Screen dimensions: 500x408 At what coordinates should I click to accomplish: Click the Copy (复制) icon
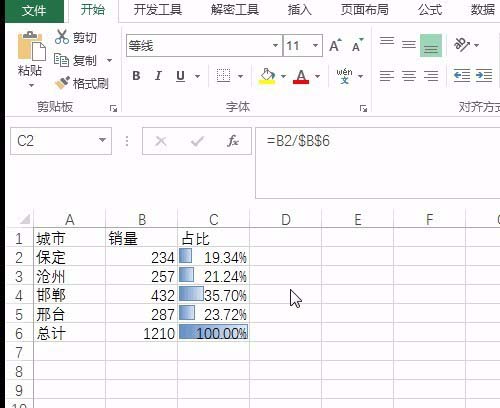tap(61, 60)
